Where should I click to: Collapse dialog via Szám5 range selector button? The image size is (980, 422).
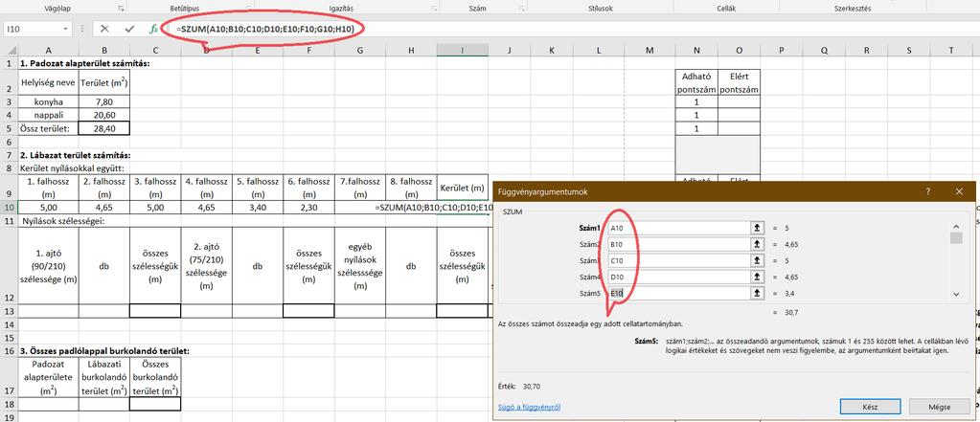tap(757, 293)
